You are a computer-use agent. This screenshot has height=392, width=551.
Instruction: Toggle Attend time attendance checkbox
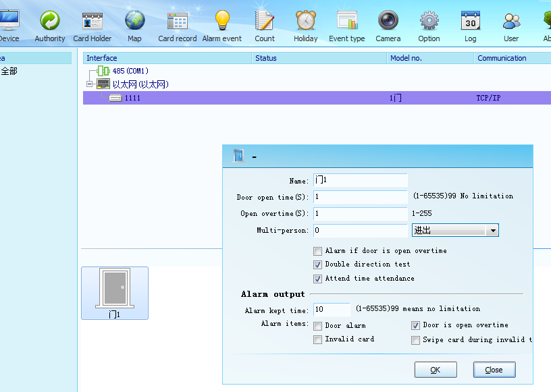(318, 279)
